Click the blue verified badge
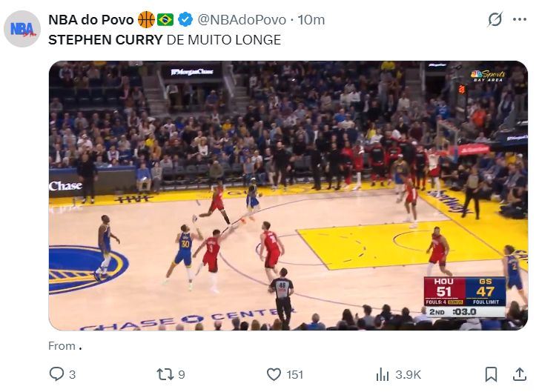Viewport: 539px width, 392px height. pos(185,19)
